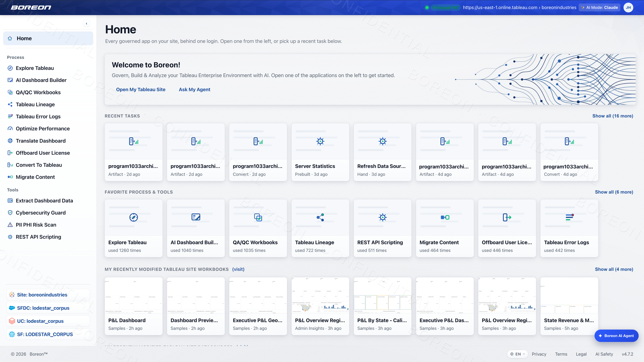Click the Convert To Tableau sidebar icon
644x362 pixels.
coord(10,165)
